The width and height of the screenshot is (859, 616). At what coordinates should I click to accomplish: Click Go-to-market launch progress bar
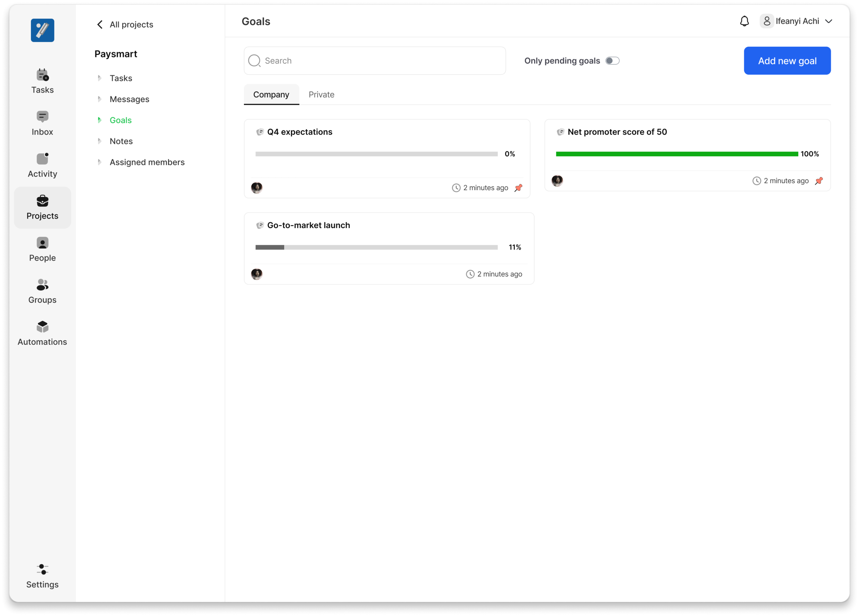[376, 247]
